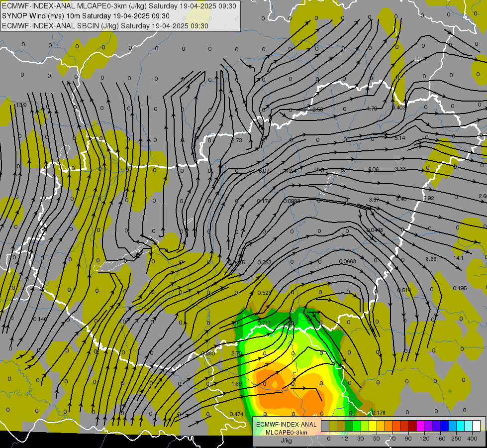Click the legend title ECMWF-INDEX-ANAL

tap(287, 425)
